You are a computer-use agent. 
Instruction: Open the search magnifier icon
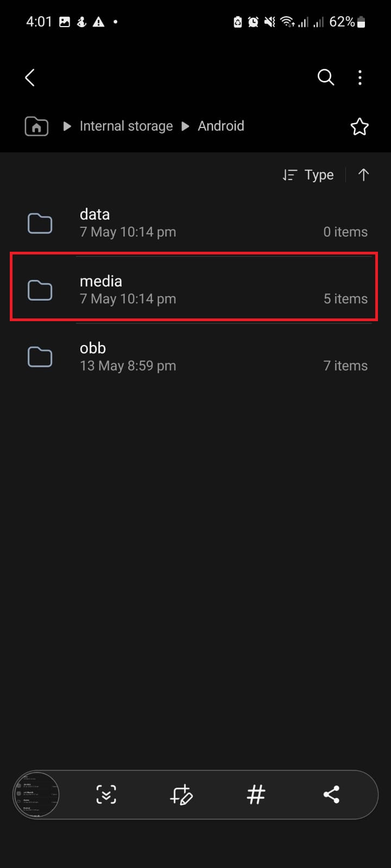pyautogui.click(x=325, y=78)
